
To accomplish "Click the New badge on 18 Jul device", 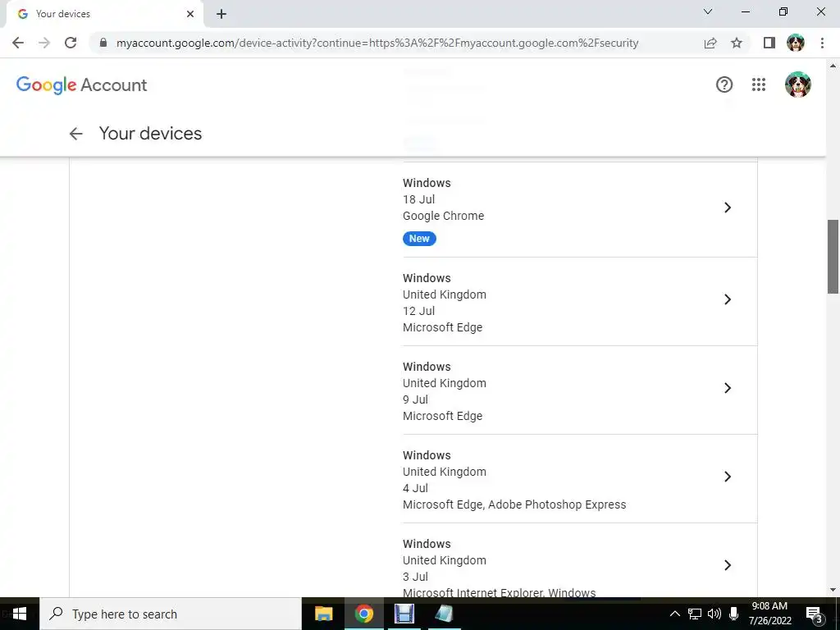I will tap(419, 239).
